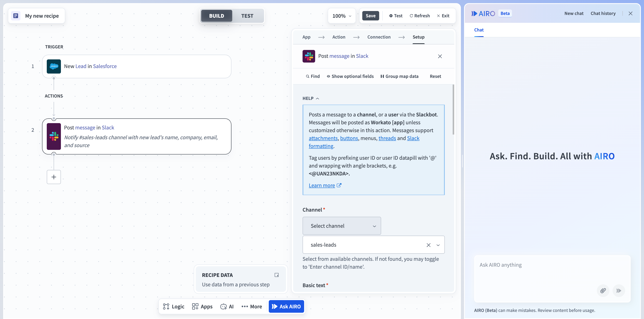Click Reset in setup toolbar
The height and width of the screenshot is (319, 644).
click(435, 76)
